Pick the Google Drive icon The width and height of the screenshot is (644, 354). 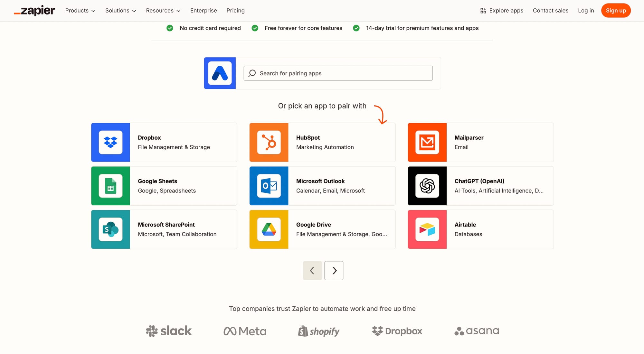coord(269,229)
